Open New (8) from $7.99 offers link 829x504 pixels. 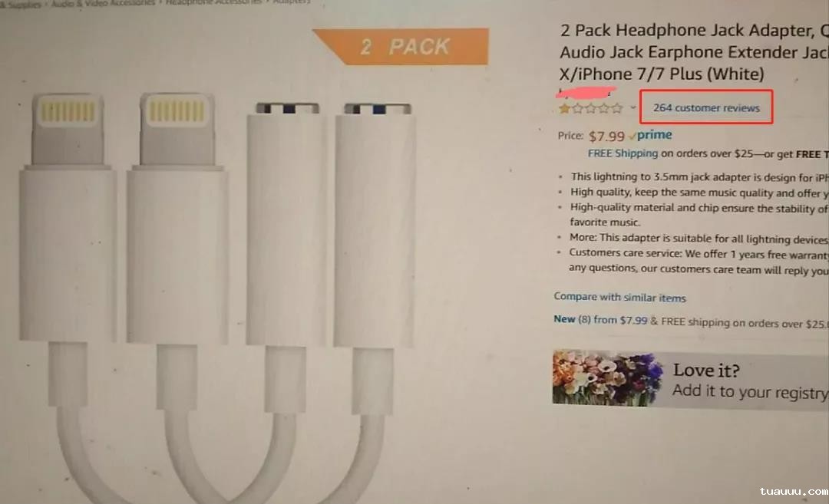pyautogui.click(x=600, y=320)
